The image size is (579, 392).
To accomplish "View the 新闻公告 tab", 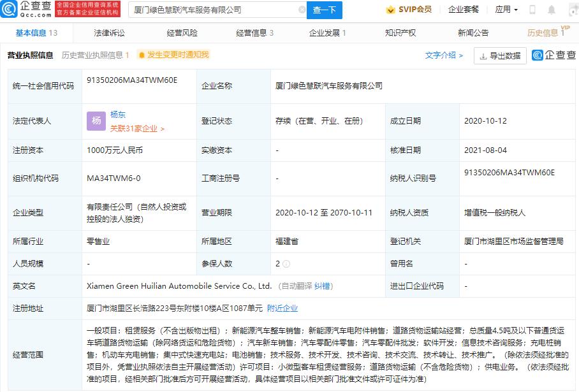I will pos(473,33).
